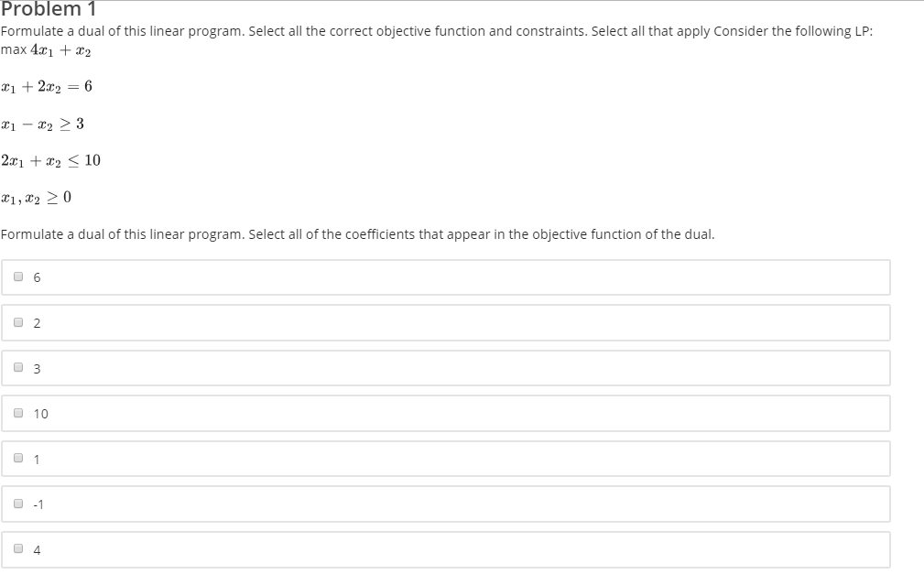Click the Problem 1 heading
924x574 pixels.
coord(49,9)
